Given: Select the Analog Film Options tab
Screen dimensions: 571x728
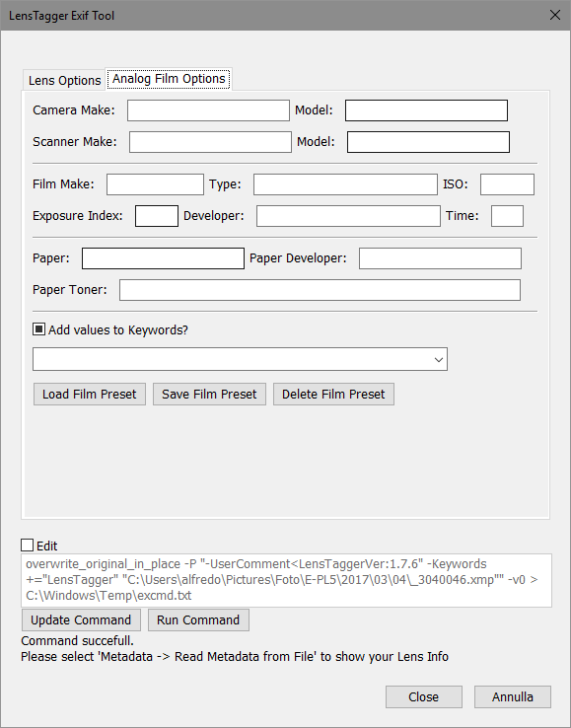Looking at the screenshot, I should (x=169, y=79).
